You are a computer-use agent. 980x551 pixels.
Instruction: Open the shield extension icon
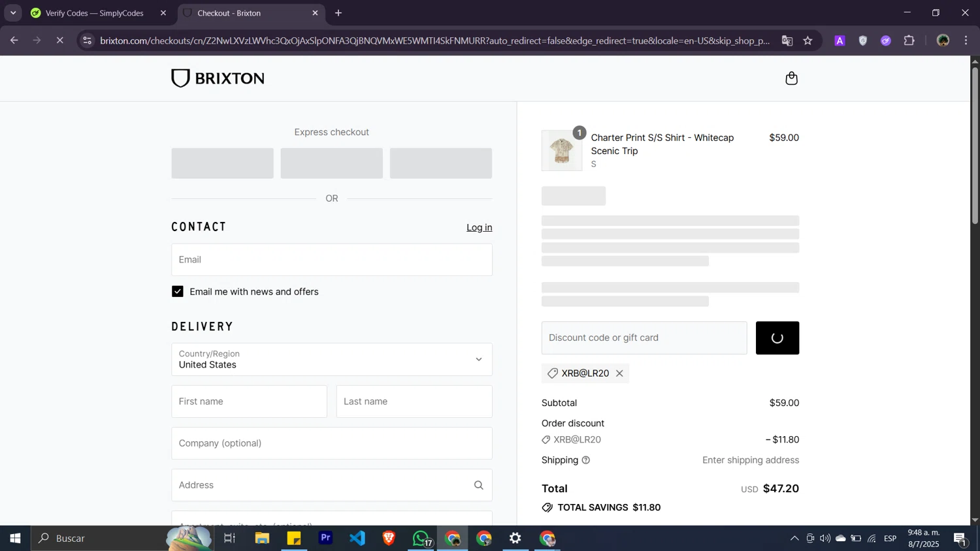863,40
